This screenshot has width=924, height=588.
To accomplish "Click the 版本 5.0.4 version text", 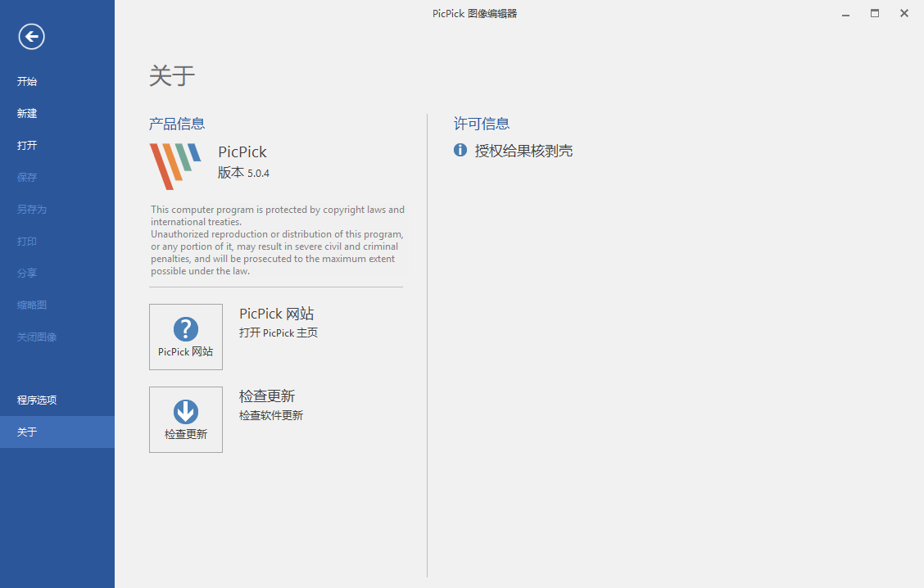I will [x=243, y=173].
